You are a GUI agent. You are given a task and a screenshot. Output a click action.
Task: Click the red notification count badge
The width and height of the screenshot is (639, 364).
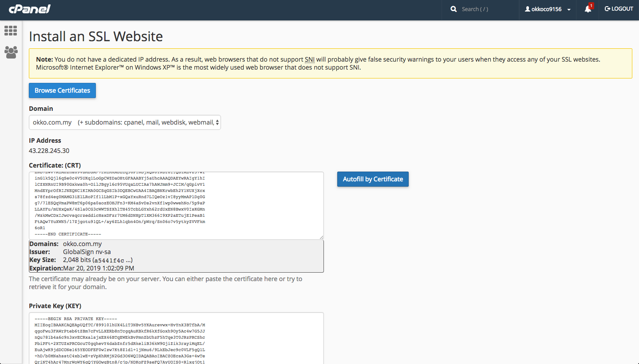591,6
